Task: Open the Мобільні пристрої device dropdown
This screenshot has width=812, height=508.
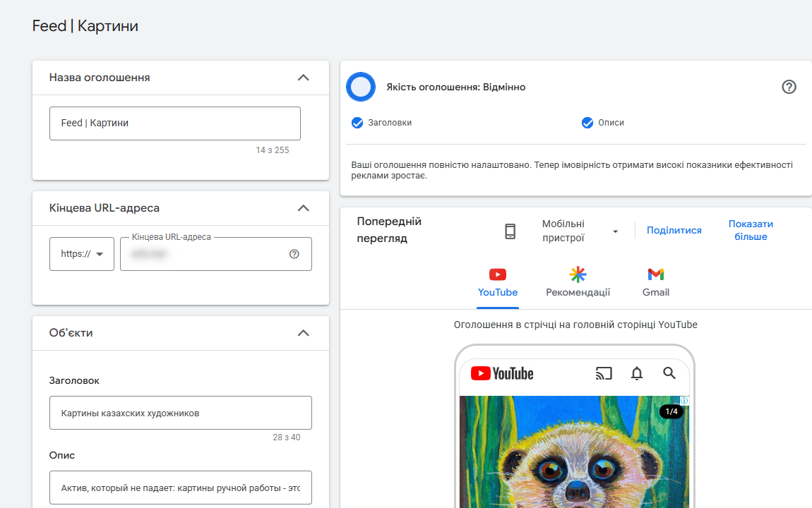Action: [580, 231]
